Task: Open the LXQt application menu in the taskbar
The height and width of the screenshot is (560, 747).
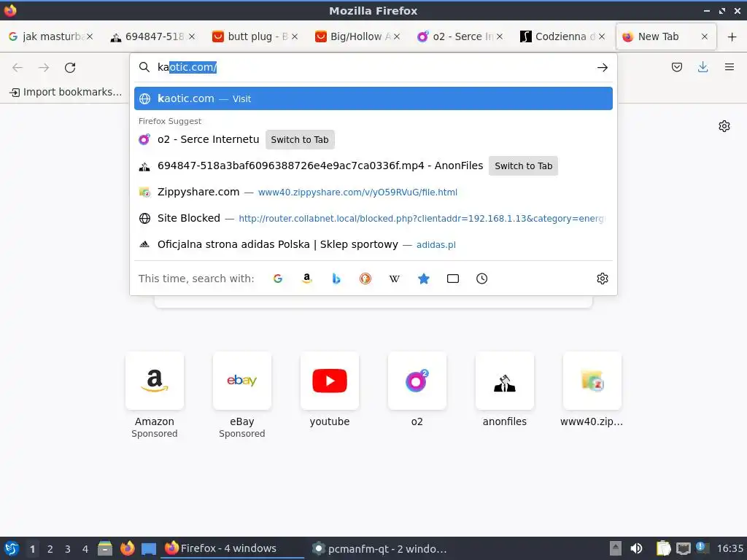Action: [x=11, y=548]
